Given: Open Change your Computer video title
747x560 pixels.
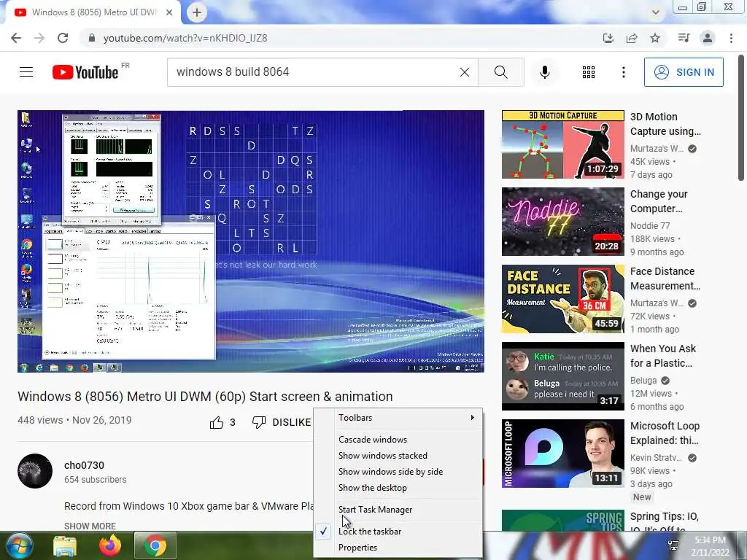Looking at the screenshot, I should [x=659, y=201].
